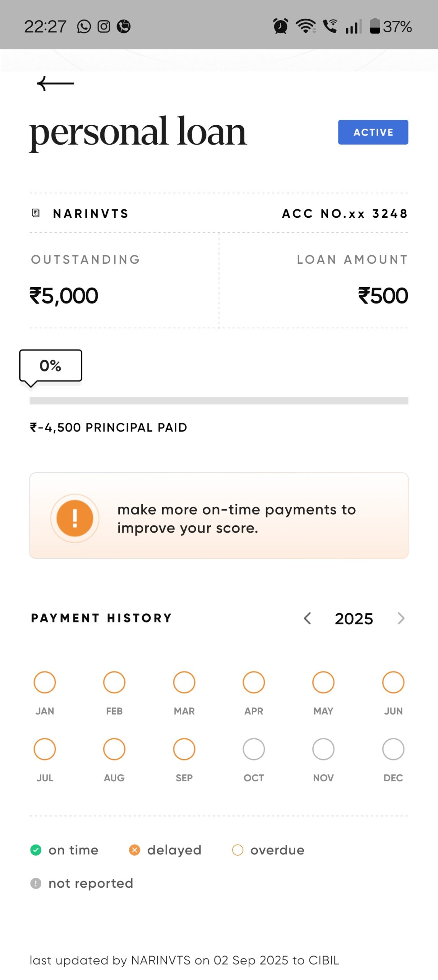Tap the orange delayed legend icon

click(134, 850)
